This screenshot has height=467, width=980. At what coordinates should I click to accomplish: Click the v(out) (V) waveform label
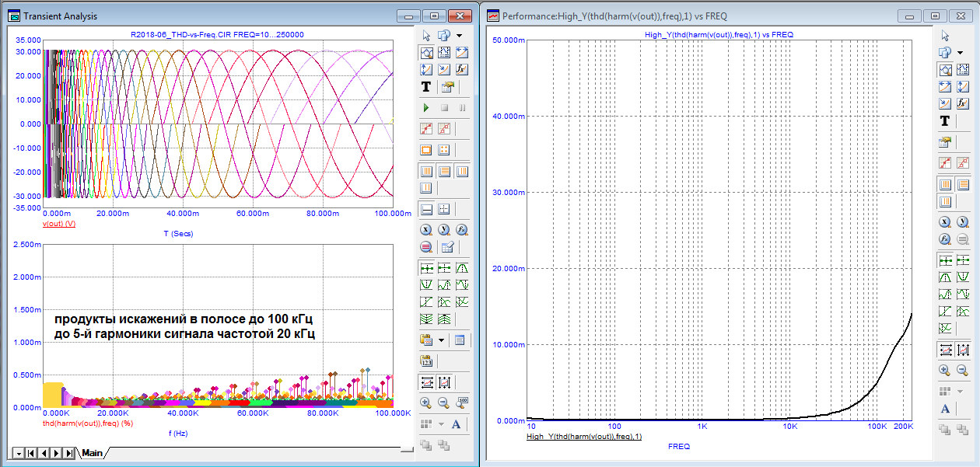58,224
